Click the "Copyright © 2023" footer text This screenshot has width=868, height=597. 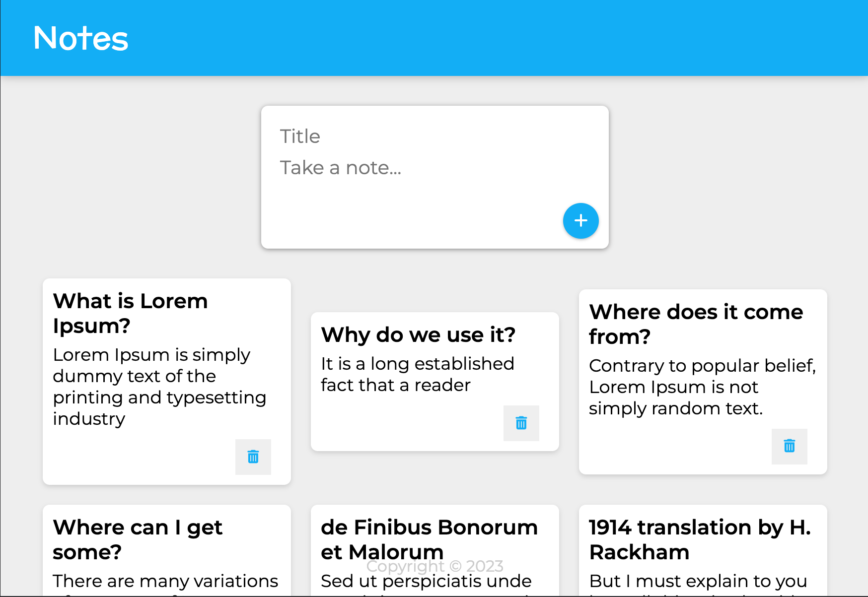pyautogui.click(x=434, y=566)
